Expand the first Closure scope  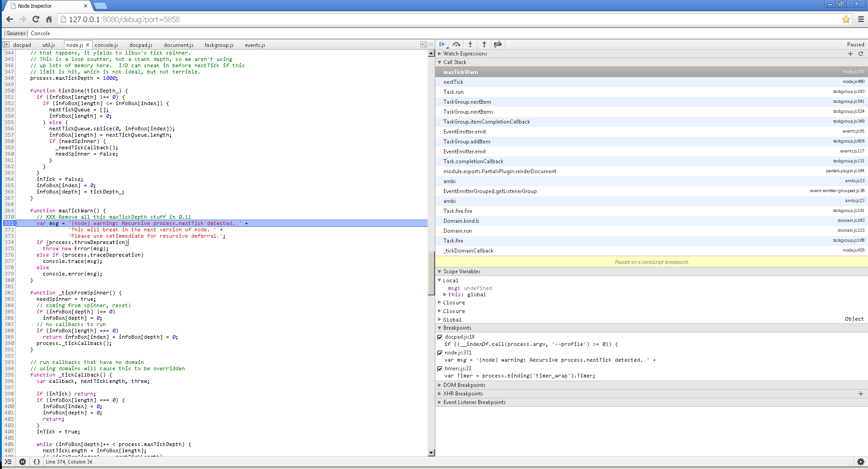pos(439,303)
